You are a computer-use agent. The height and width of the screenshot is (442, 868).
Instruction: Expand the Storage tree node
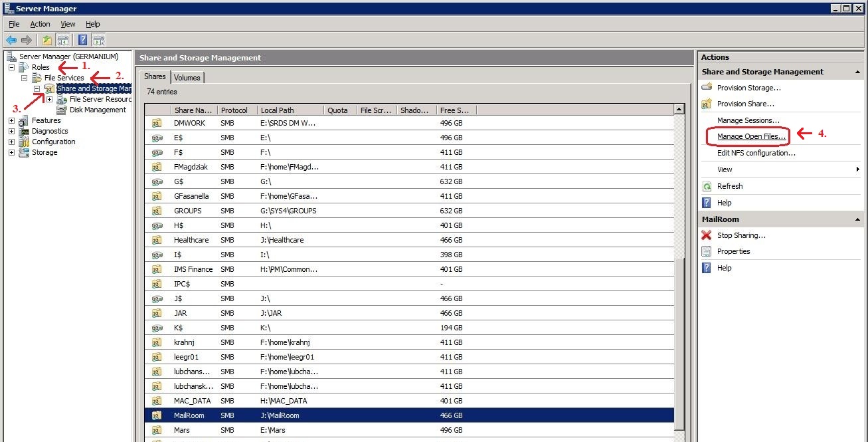(x=11, y=152)
